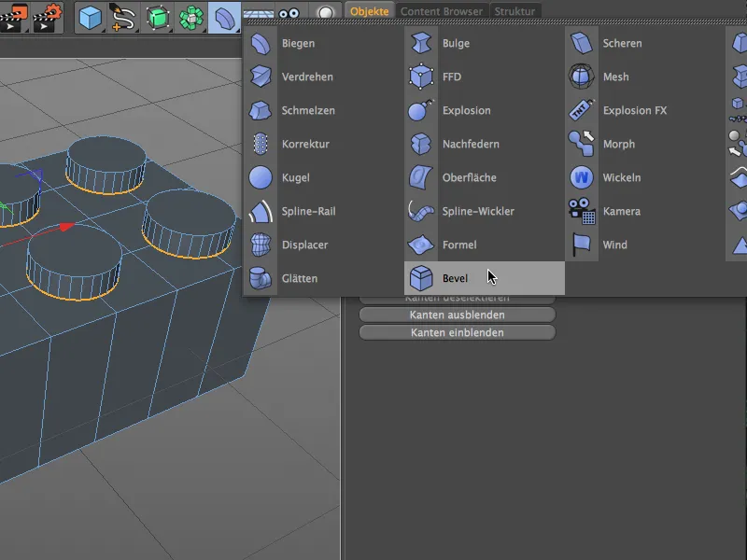Render to picture viewer clapperboard icon

tap(13, 18)
